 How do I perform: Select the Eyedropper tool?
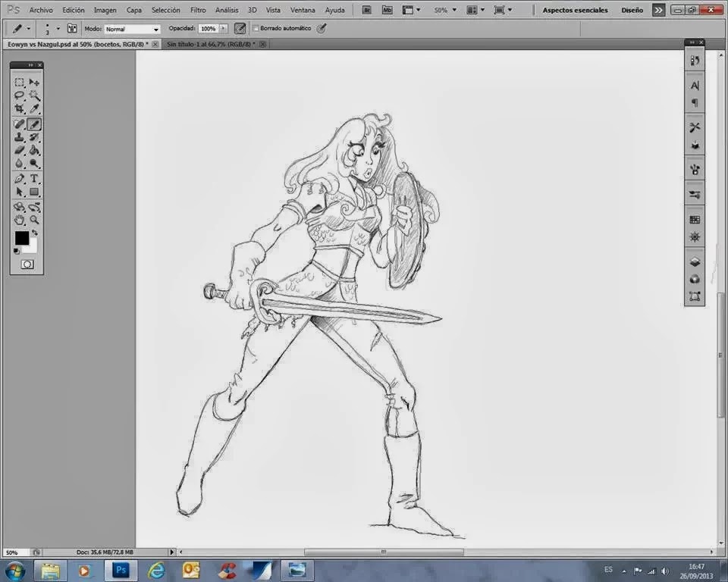coord(34,108)
